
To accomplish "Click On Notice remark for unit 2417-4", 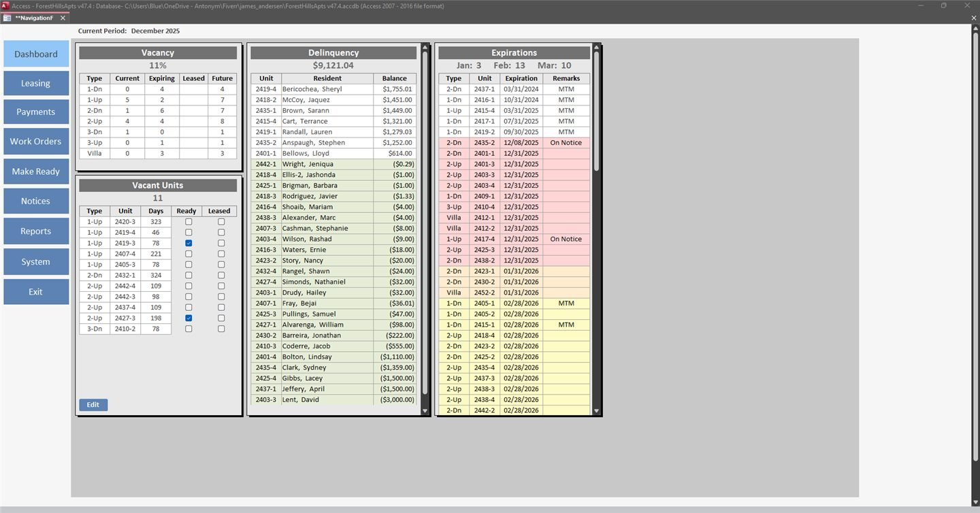I will coord(566,239).
